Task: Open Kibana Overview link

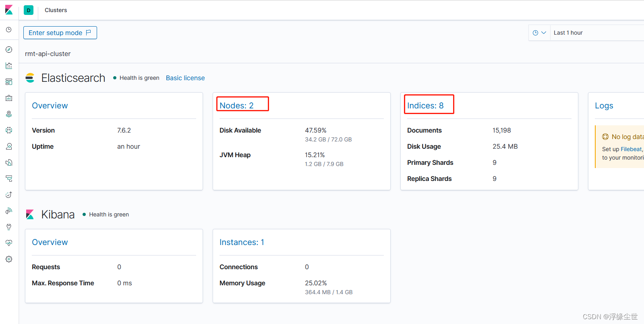Action: click(50, 242)
